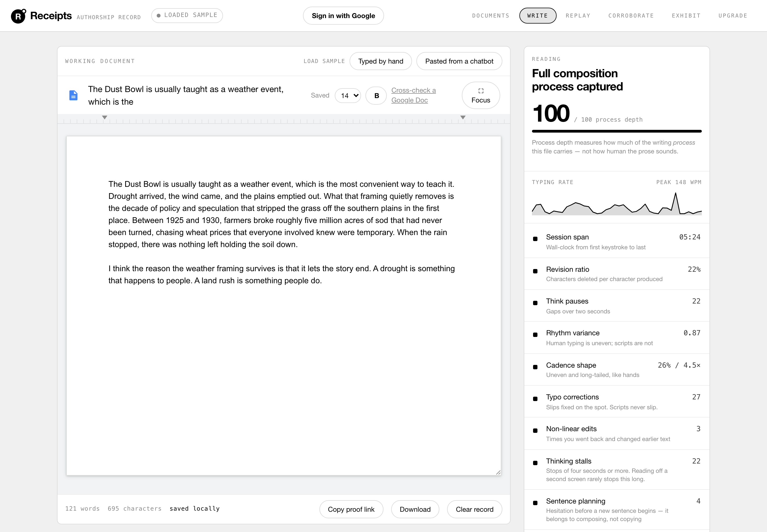
Task: Select the Think pauses metric row
Action: pyautogui.click(x=617, y=306)
